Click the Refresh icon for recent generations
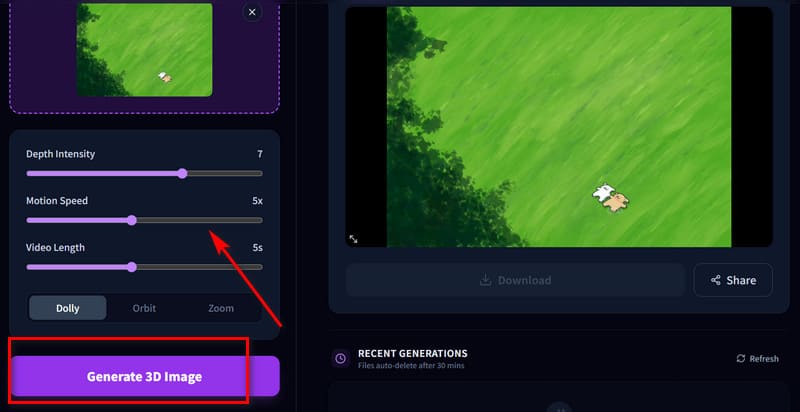 click(741, 358)
